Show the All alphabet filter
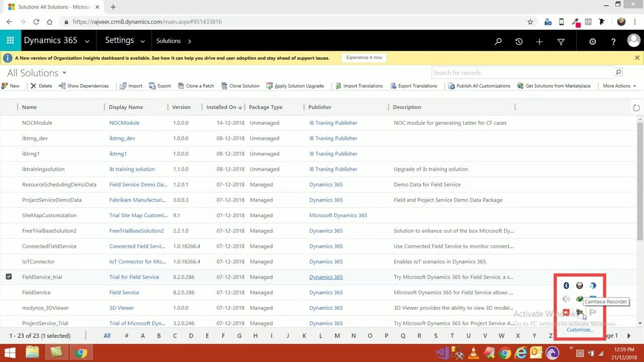Viewport: 644px width, 362px height. 107,336
